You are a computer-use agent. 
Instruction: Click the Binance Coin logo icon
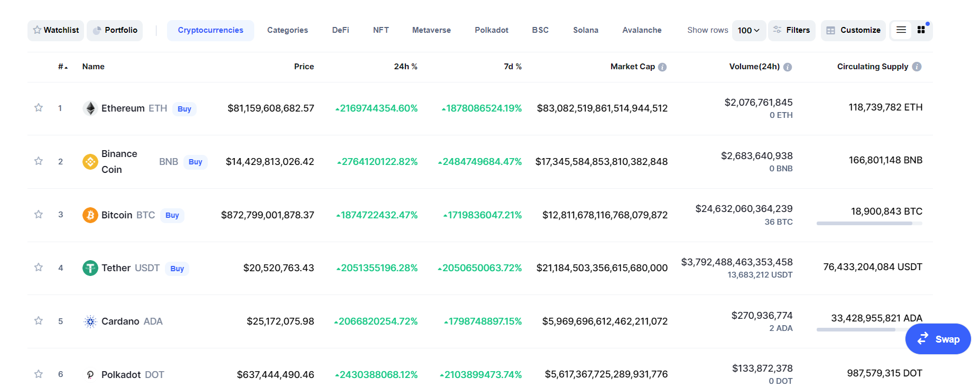click(90, 162)
